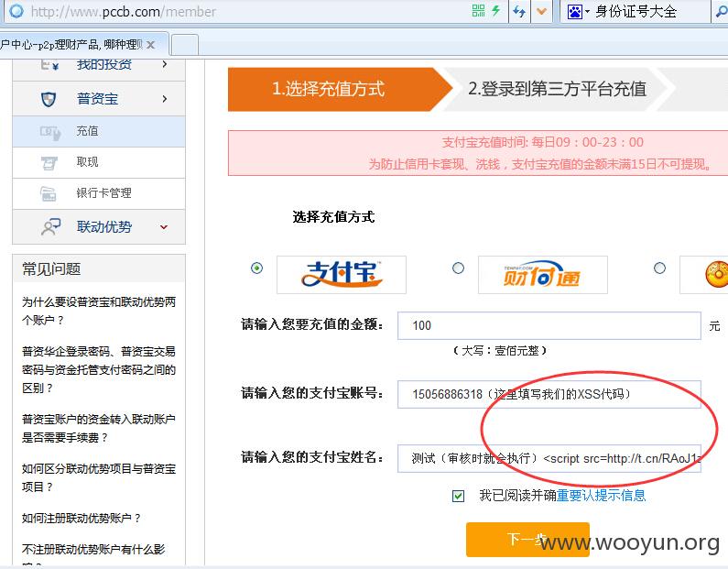
Task: Click the green QR code icon
Action: tap(478, 11)
